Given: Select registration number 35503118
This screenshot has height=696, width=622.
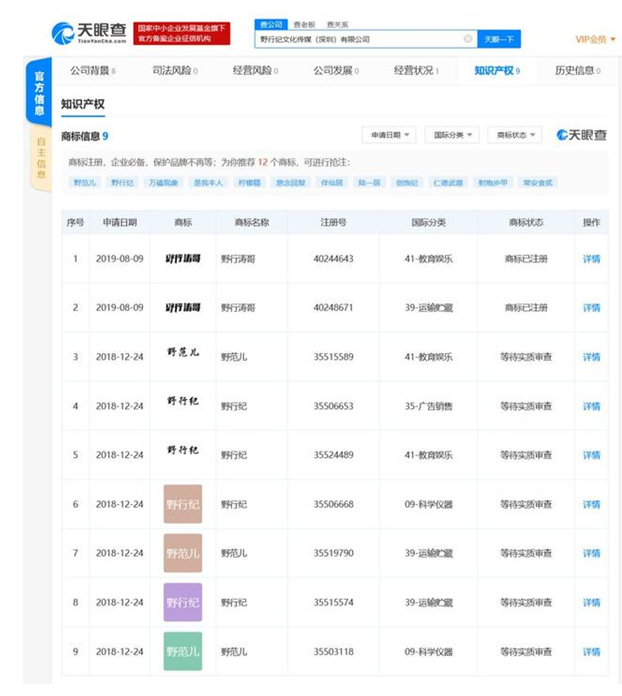Looking at the screenshot, I should click(x=333, y=652).
